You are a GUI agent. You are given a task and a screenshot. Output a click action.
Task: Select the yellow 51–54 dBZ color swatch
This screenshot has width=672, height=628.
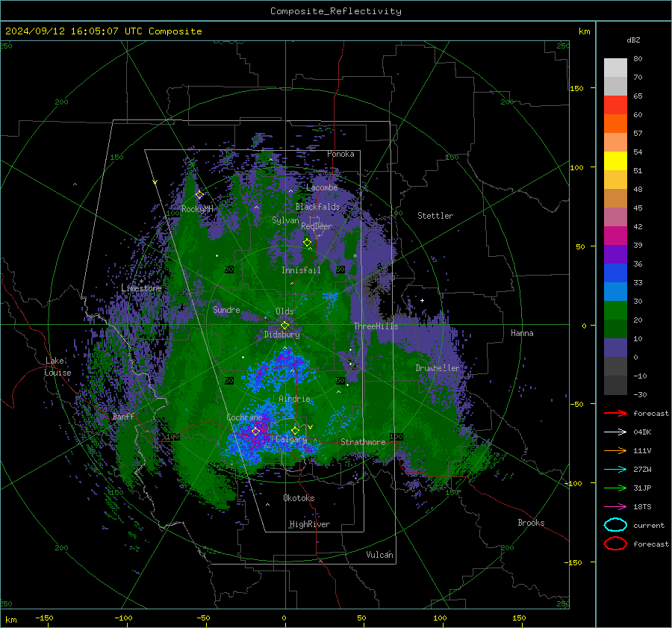point(615,161)
